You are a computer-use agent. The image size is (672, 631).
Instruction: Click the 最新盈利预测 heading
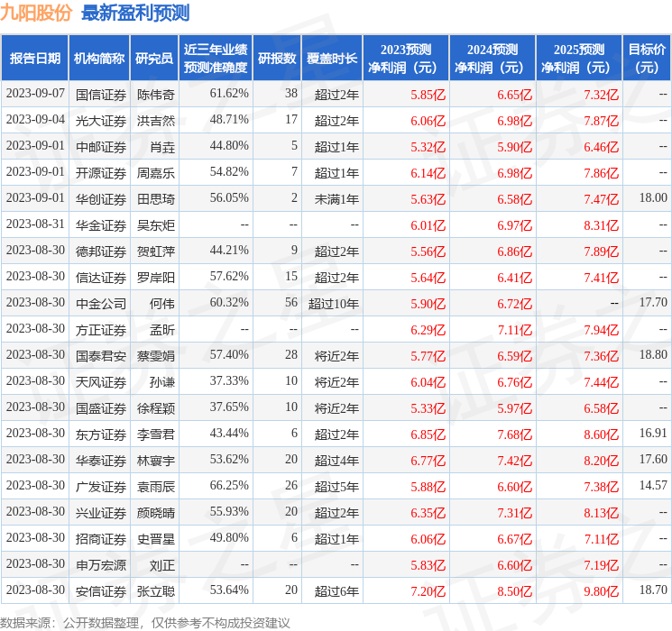135,13
